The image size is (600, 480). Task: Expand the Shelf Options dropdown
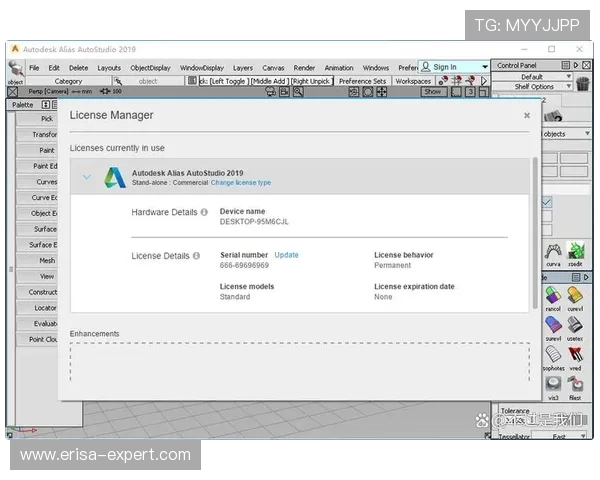click(x=569, y=87)
